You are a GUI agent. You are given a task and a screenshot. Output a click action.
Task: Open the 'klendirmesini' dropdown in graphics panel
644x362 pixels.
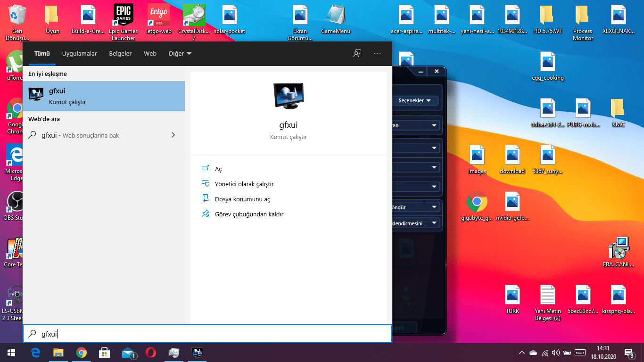point(416,222)
